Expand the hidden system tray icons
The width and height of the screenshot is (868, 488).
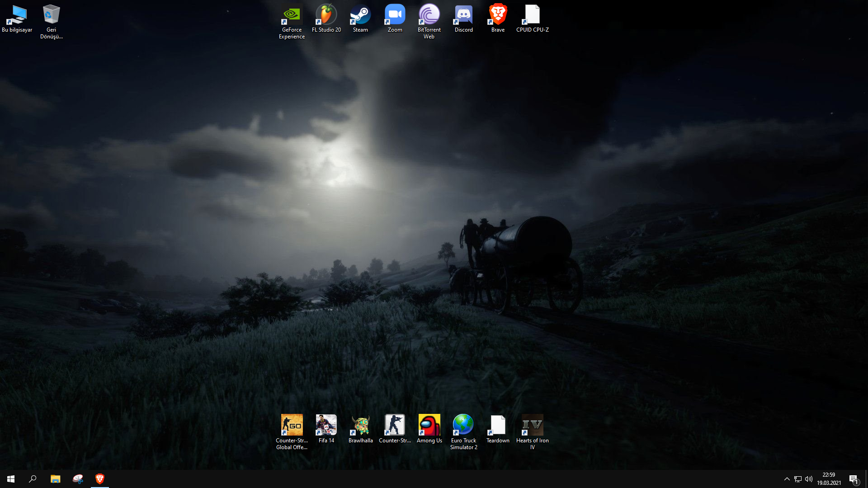tap(787, 479)
